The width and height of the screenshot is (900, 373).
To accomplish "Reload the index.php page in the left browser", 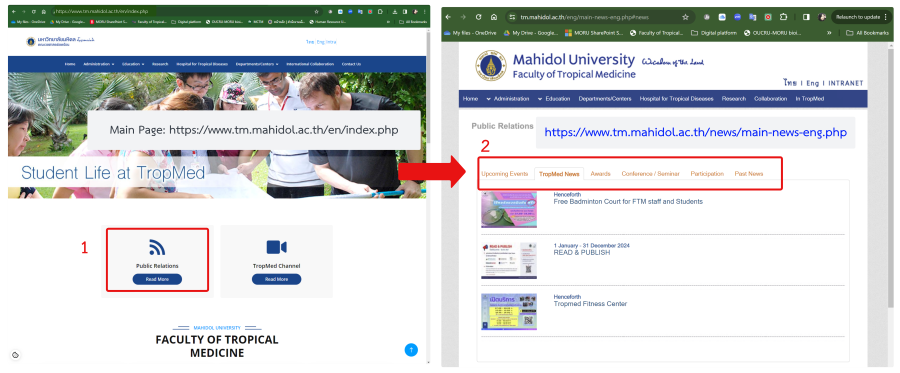I will click(34, 11).
